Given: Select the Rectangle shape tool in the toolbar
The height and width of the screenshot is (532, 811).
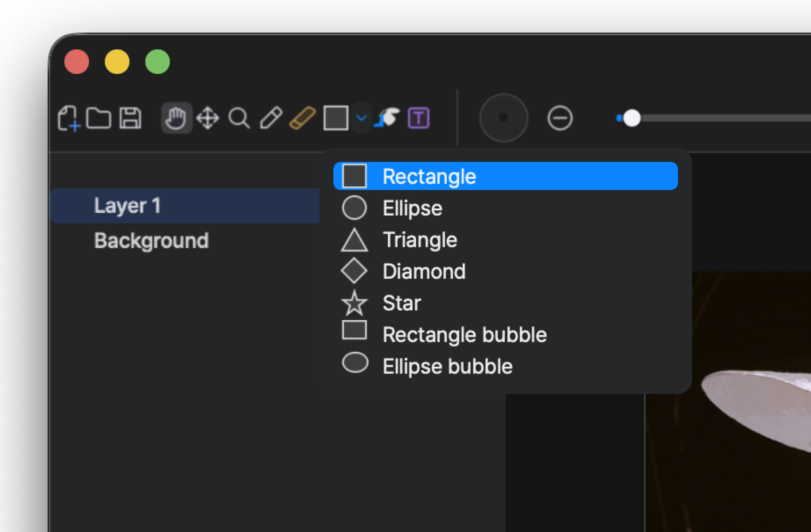Looking at the screenshot, I should click(x=336, y=118).
